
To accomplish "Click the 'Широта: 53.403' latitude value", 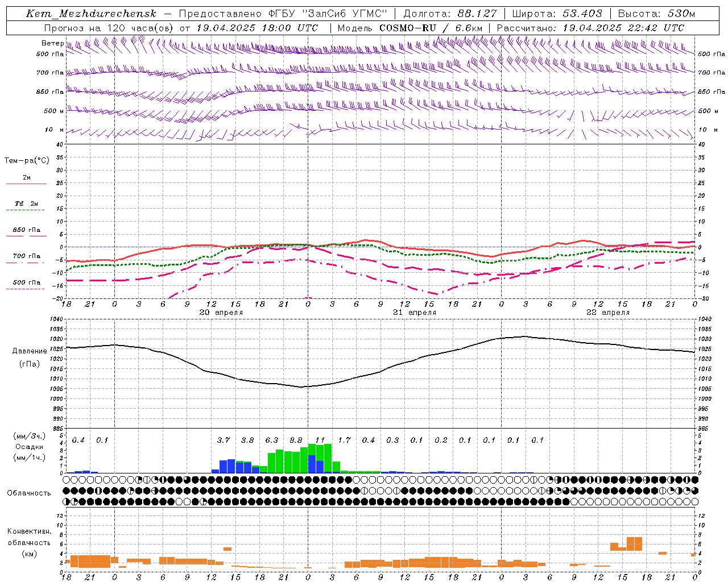I will [557, 14].
